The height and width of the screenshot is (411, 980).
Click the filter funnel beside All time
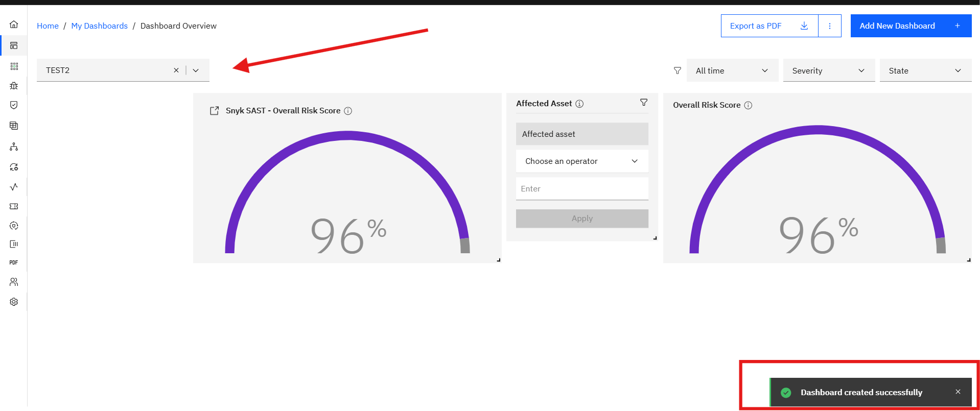(x=678, y=70)
